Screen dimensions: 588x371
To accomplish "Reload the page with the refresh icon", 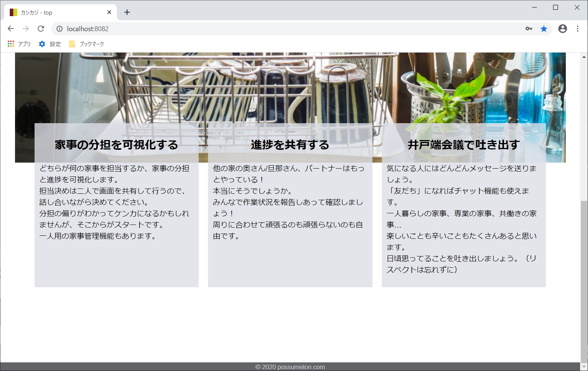I will 41,29.
